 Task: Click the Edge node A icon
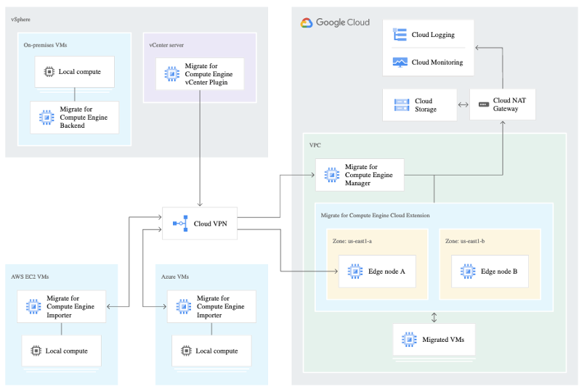(x=355, y=271)
